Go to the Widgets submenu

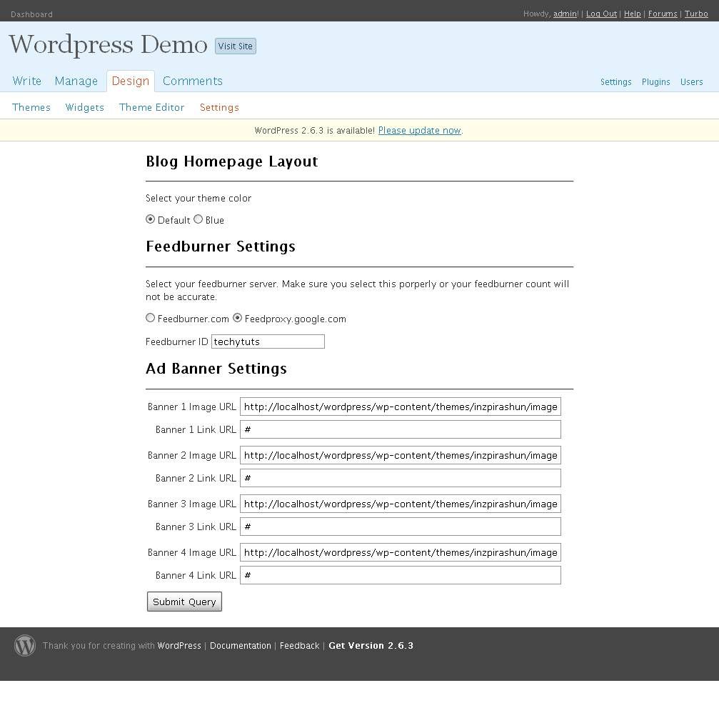pos(84,107)
